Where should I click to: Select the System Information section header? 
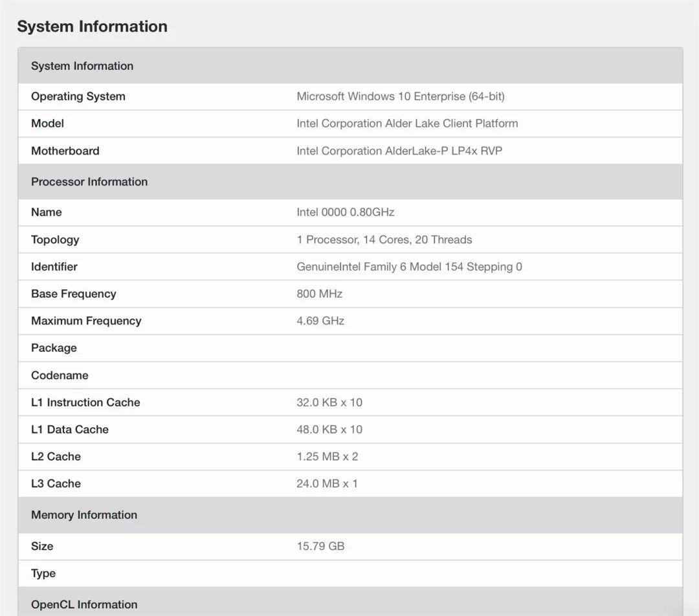click(x=82, y=66)
